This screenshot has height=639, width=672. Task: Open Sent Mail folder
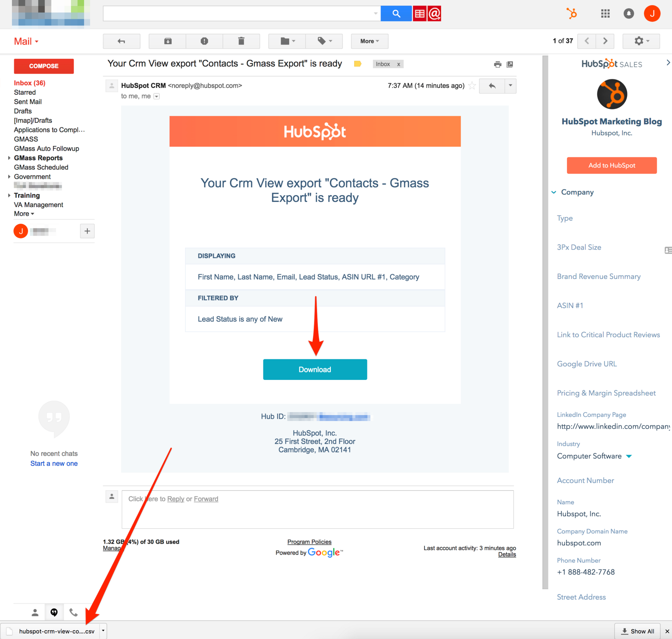click(x=28, y=102)
